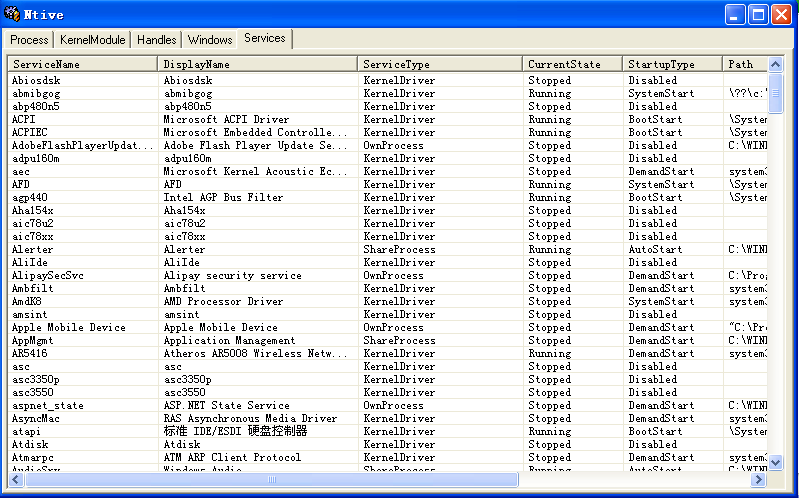Click the horizontal scrollbar thumb
Screen dimensions: 799x498
[x=271, y=479]
